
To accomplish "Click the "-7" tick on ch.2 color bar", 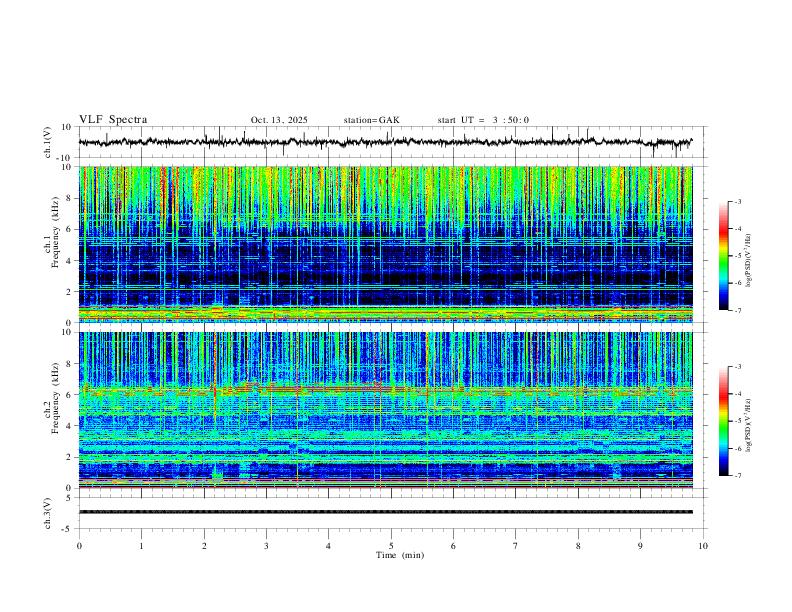I will [737, 476].
